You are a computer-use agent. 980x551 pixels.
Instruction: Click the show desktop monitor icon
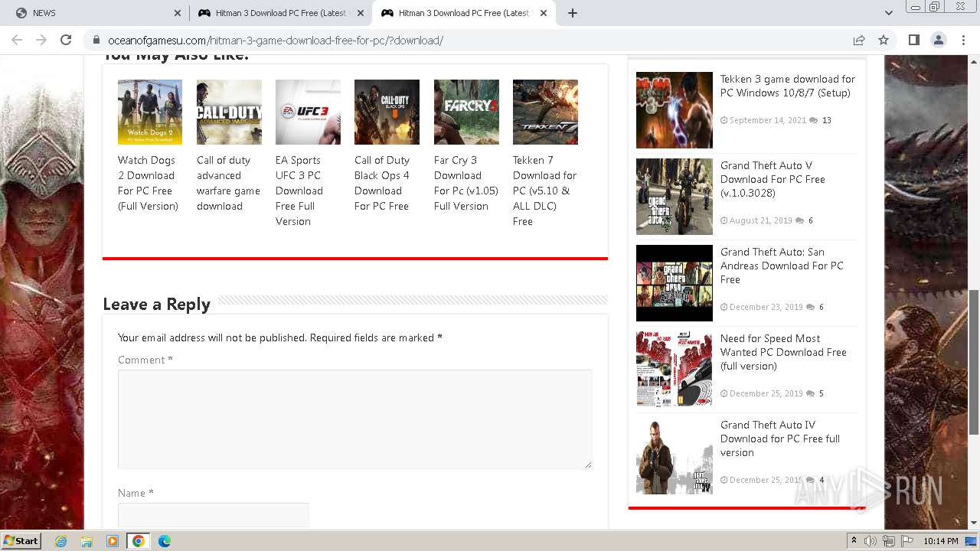[x=971, y=541]
